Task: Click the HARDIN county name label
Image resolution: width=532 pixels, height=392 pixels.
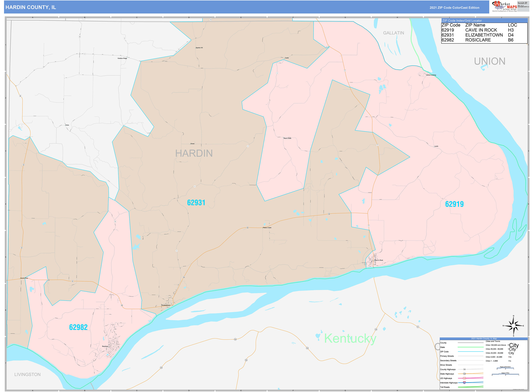Action: [194, 153]
